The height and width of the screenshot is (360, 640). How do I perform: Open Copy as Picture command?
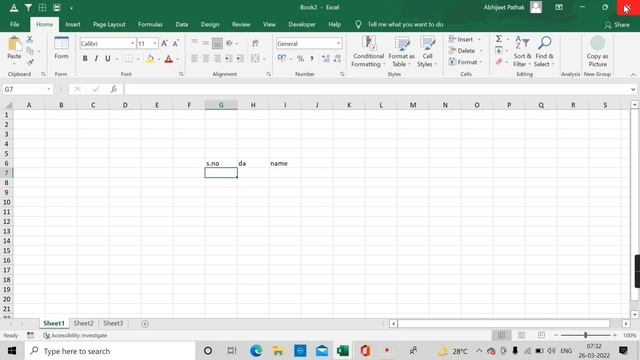click(597, 52)
